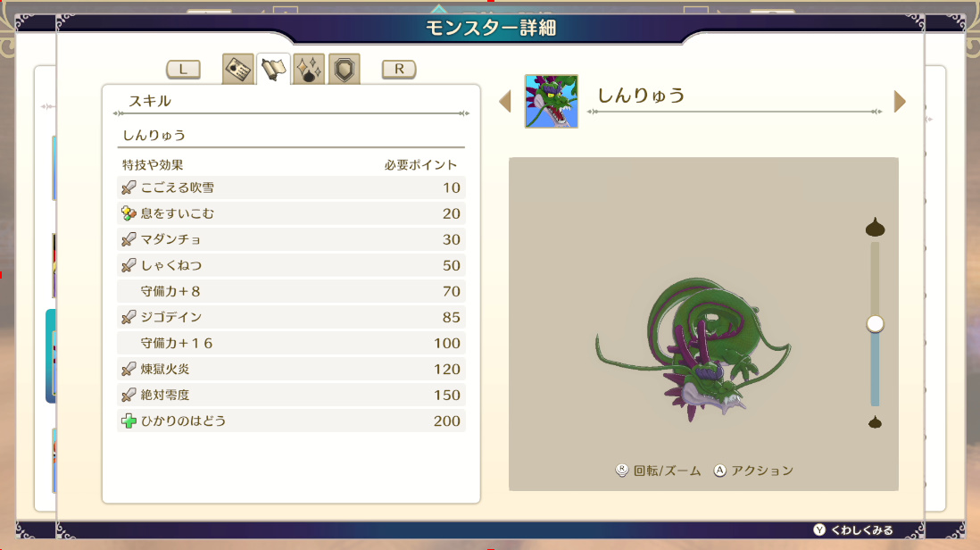Click the Y くわしくみる button

(853, 530)
